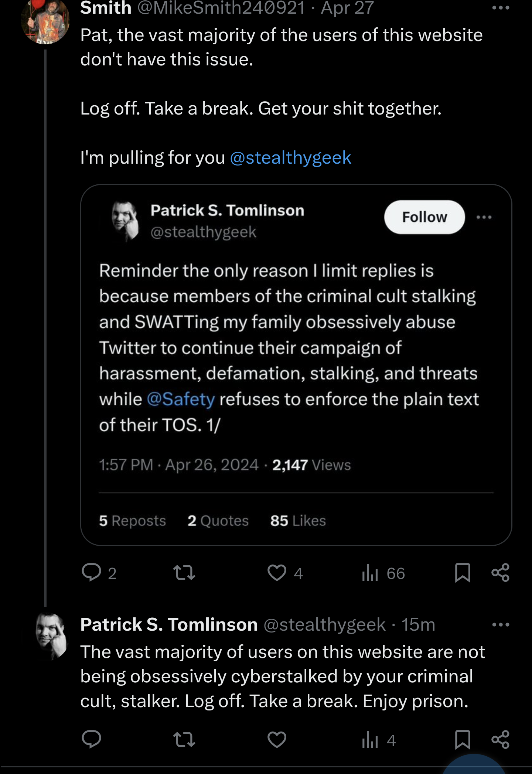Follow Patrick S. Tomlinson
Screen dimensions: 532x774
tap(424, 217)
